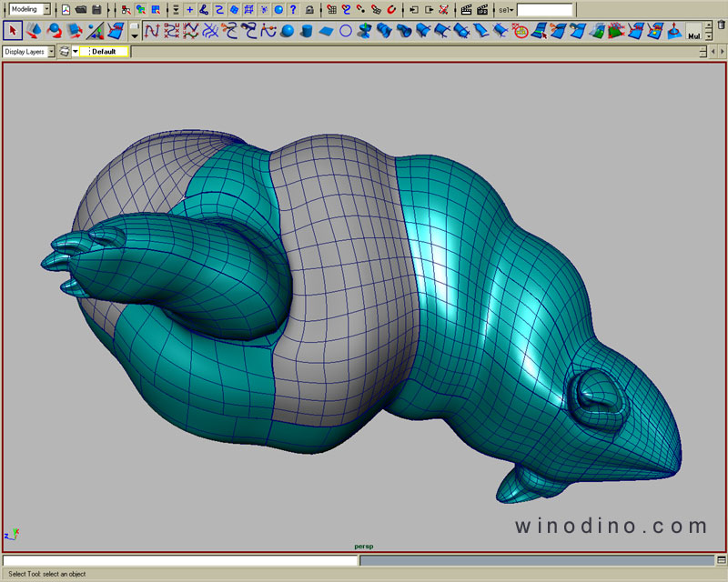Click the Save Scene floppy disk icon
The image size is (728, 582).
pyautogui.click(x=96, y=10)
